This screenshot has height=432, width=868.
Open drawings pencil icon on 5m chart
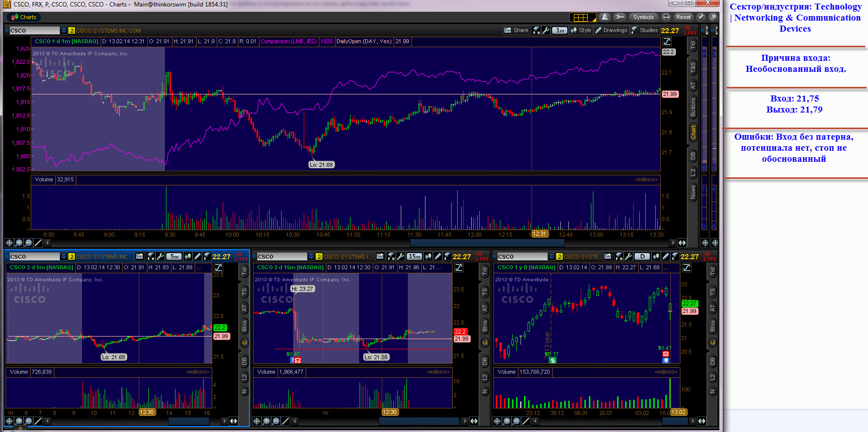(197, 256)
